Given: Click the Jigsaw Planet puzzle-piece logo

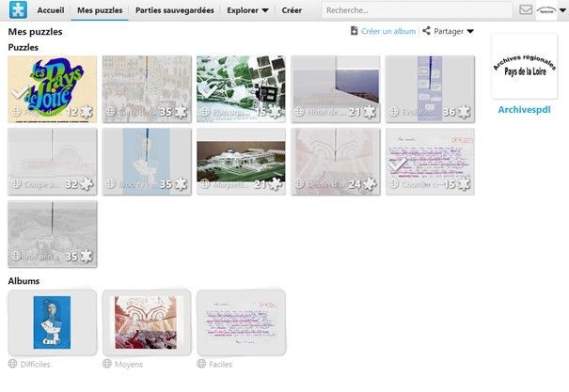Looking at the screenshot, I should coord(14,10).
